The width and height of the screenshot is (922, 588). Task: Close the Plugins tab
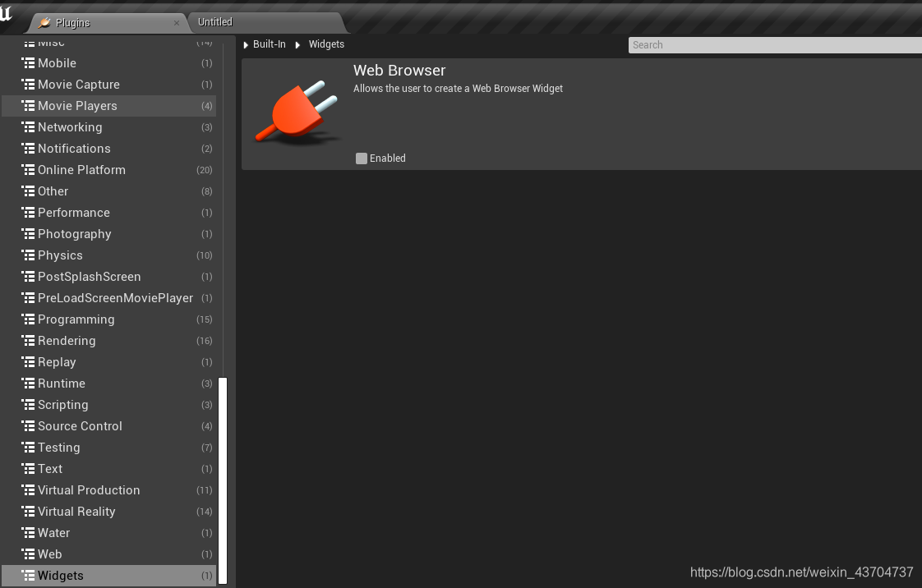click(x=177, y=23)
